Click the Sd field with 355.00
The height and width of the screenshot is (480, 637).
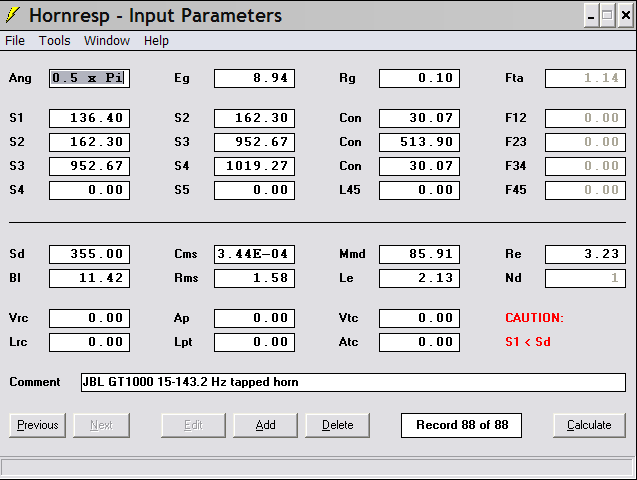tap(89, 254)
